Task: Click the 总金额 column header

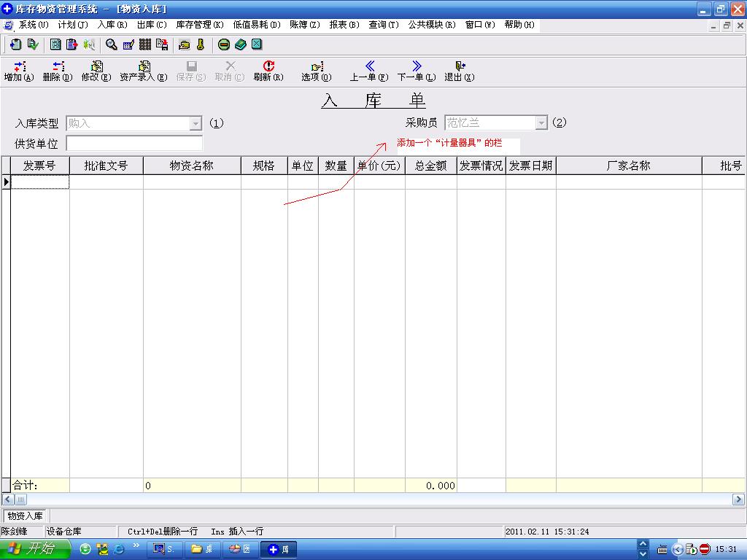Action: point(430,166)
